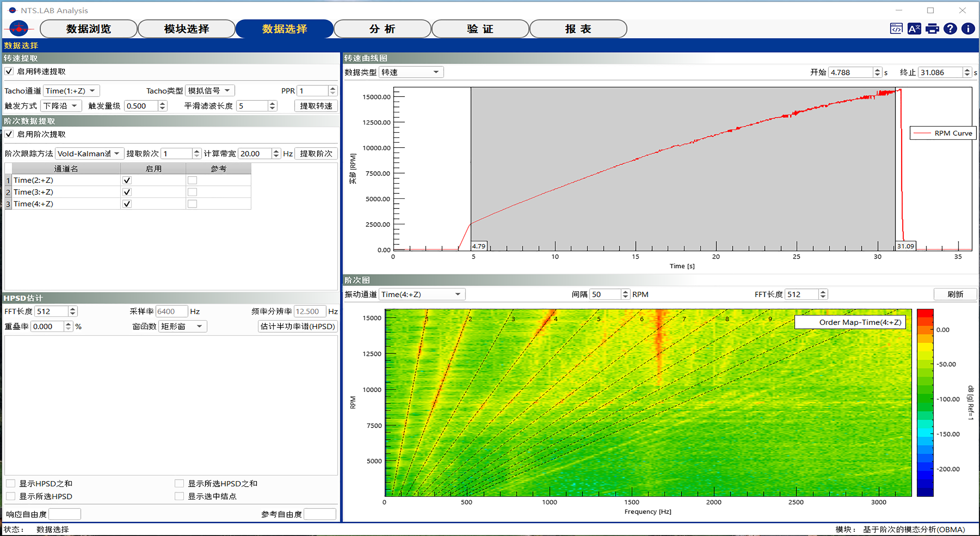Viewport: 980px width, 536px height.
Task: Check 显示HPSD之和 option
Action: [x=11, y=483]
